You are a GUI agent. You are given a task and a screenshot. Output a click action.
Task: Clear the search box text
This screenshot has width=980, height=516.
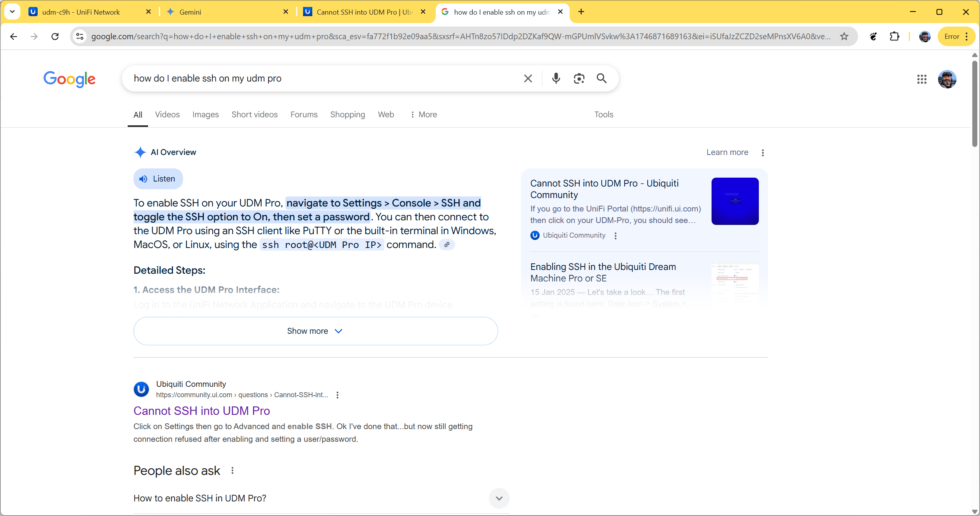[528, 78]
